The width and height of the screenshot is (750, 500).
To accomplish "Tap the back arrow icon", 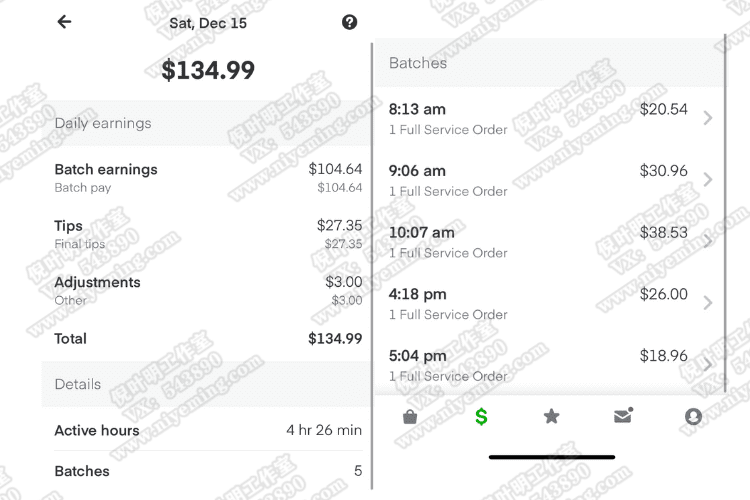I will click(x=64, y=22).
